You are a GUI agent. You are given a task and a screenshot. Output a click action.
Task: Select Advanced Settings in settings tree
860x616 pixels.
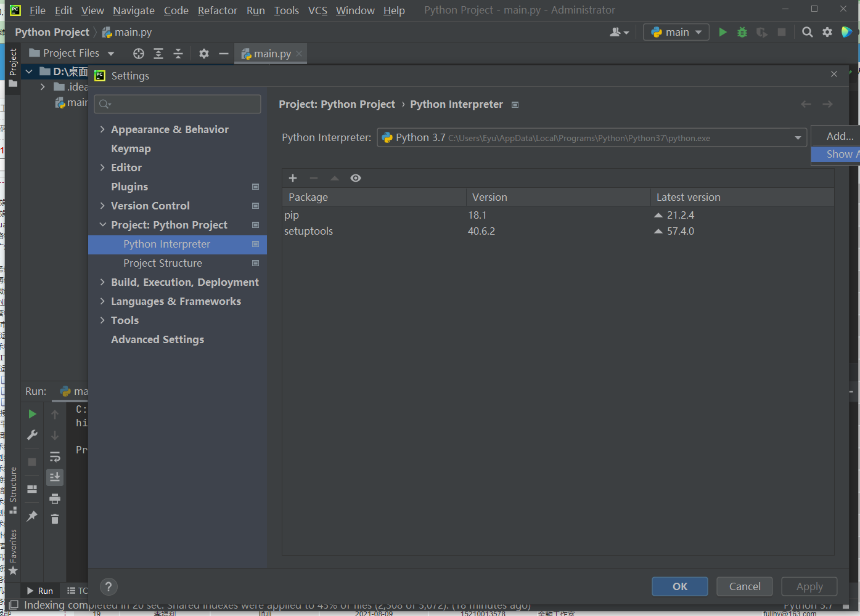[157, 339]
